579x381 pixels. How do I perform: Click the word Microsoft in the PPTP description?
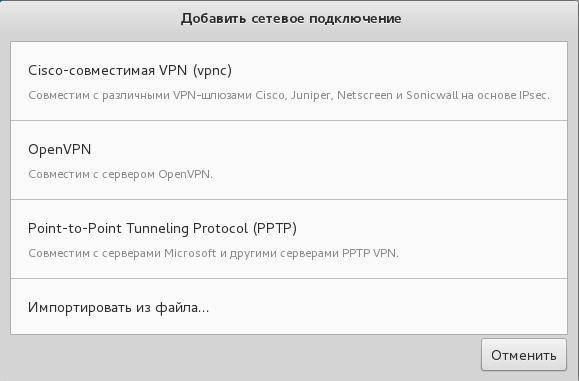pos(190,253)
